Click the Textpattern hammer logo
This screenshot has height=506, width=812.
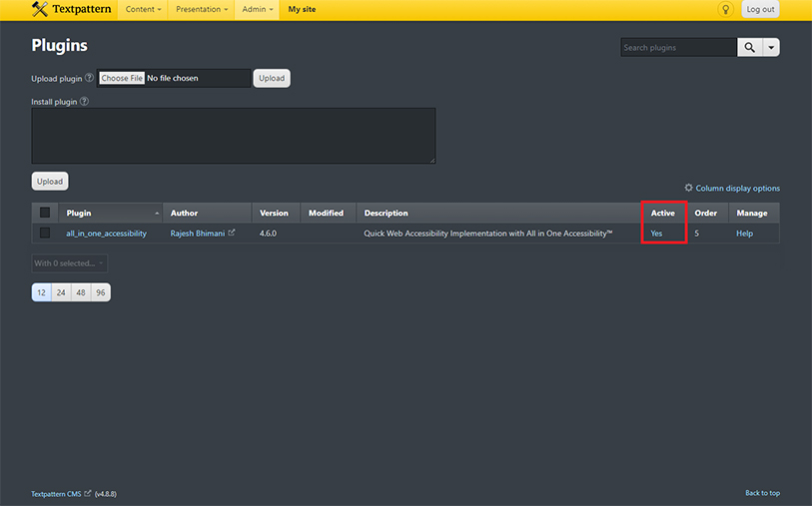pyautogui.click(x=40, y=9)
